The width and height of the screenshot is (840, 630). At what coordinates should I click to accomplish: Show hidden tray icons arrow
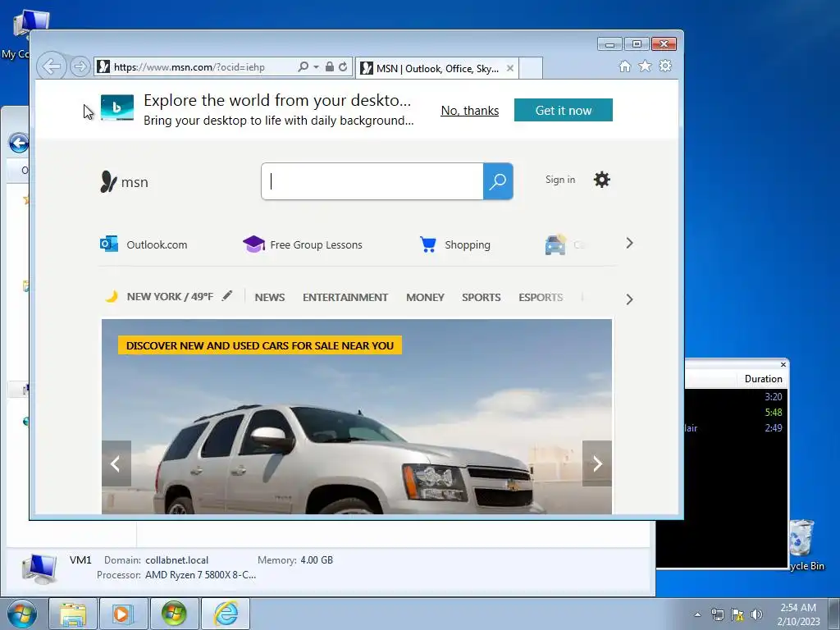coord(697,614)
